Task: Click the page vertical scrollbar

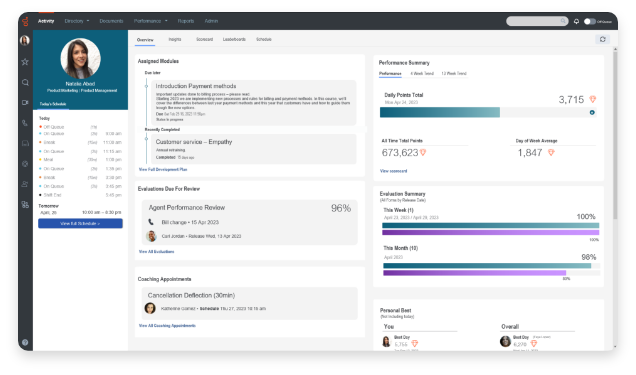Action: coord(615,134)
